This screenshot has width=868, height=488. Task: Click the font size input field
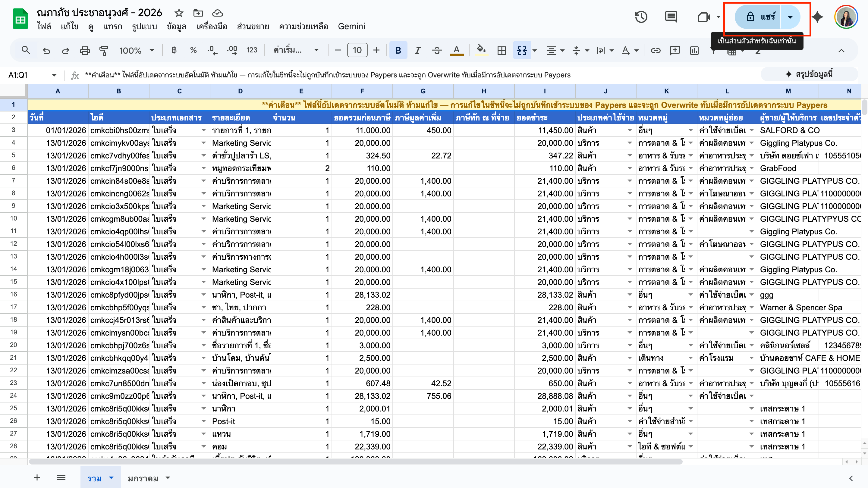[357, 51]
